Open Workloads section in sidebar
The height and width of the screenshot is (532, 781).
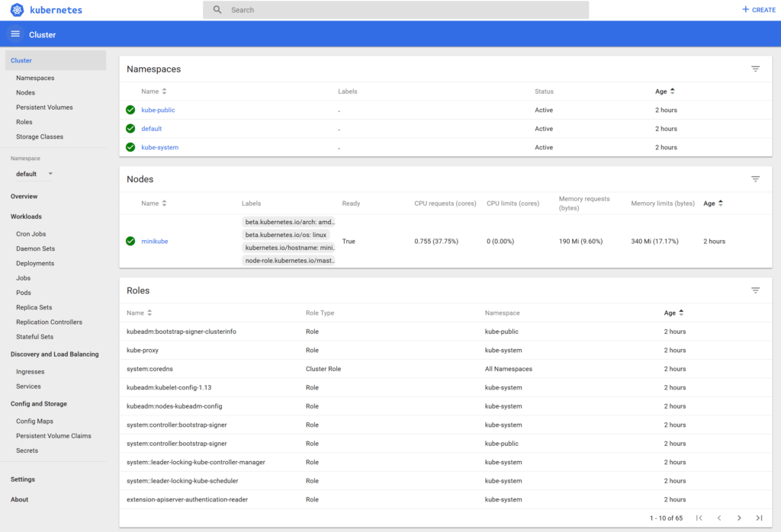pos(26,216)
